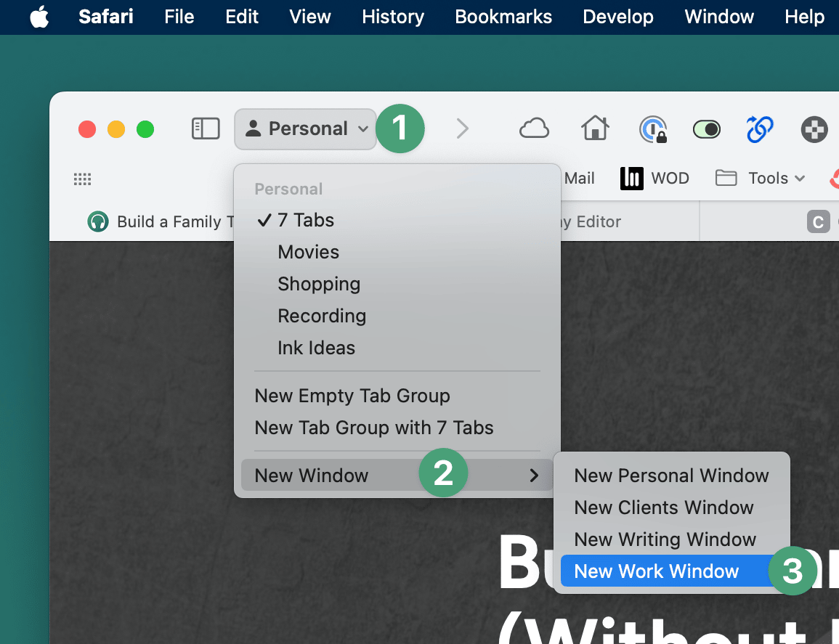The image size is (839, 644).
Task: Select the Recording tab group
Action: pos(397,316)
